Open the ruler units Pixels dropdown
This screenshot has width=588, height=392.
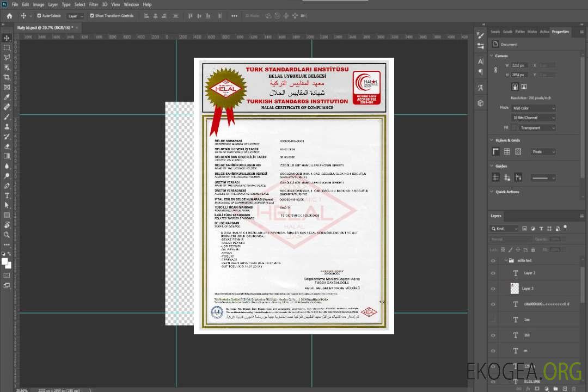click(x=543, y=151)
